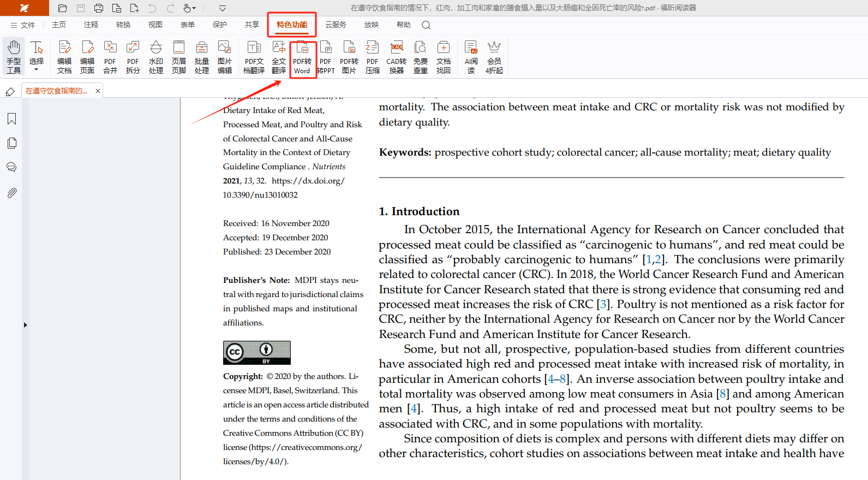Click the PDF转Word conversion tool
868x480 pixels.
(302, 57)
